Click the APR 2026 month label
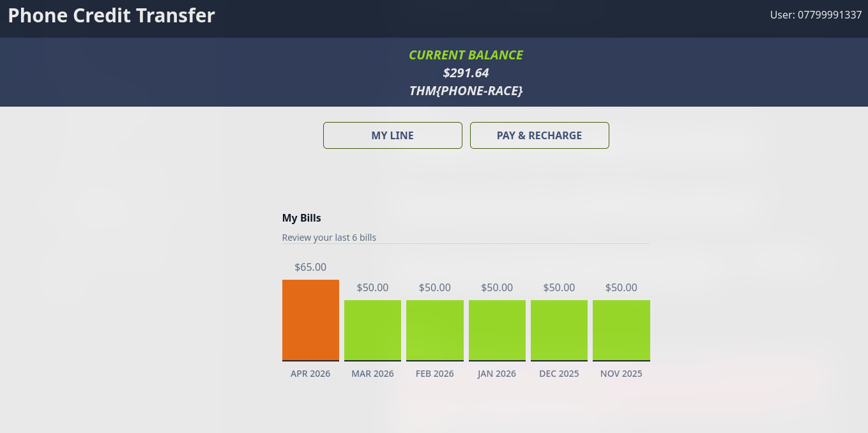The image size is (868, 433). 310,374
